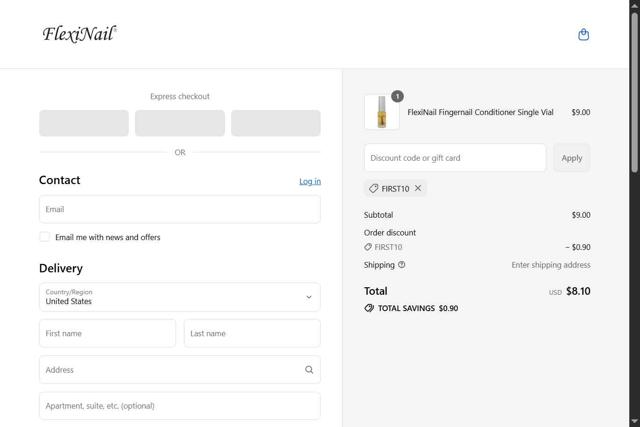Screen dimensions: 640x427
Task: Focus the Email input field
Action: tap(180, 209)
